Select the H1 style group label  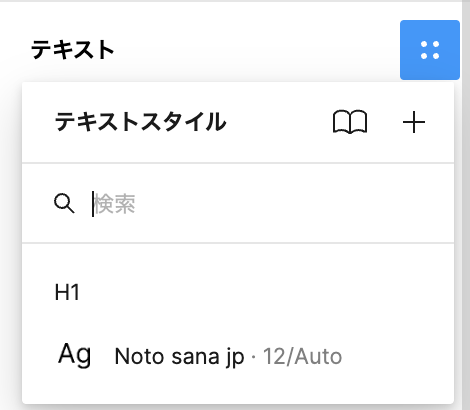67,292
